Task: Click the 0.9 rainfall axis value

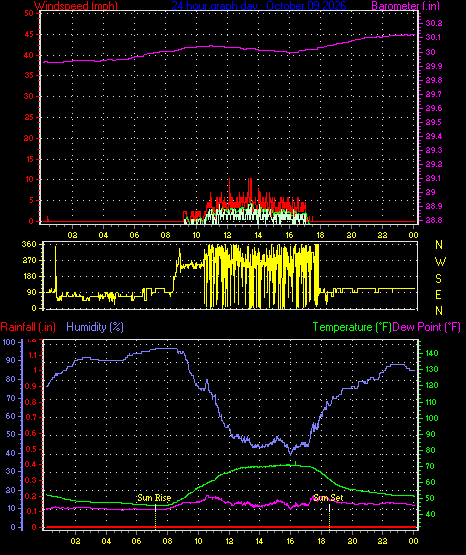Action: pyautogui.click(x=31, y=387)
